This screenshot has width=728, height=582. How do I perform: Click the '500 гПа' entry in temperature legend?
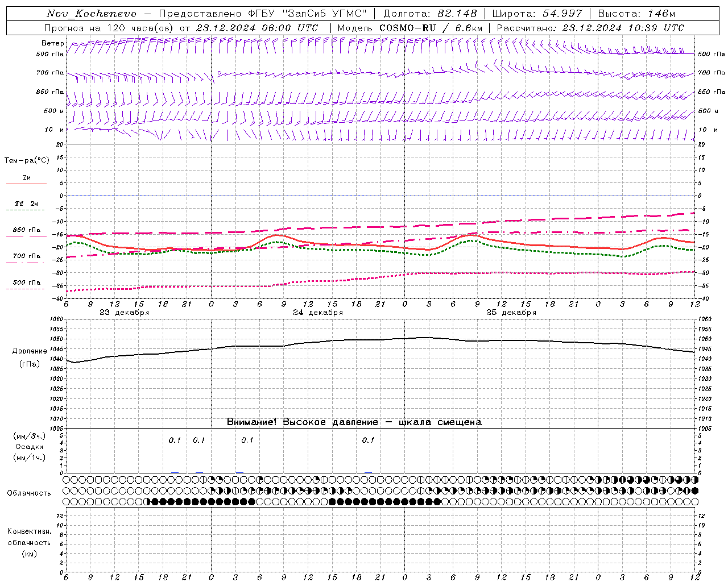(27, 282)
